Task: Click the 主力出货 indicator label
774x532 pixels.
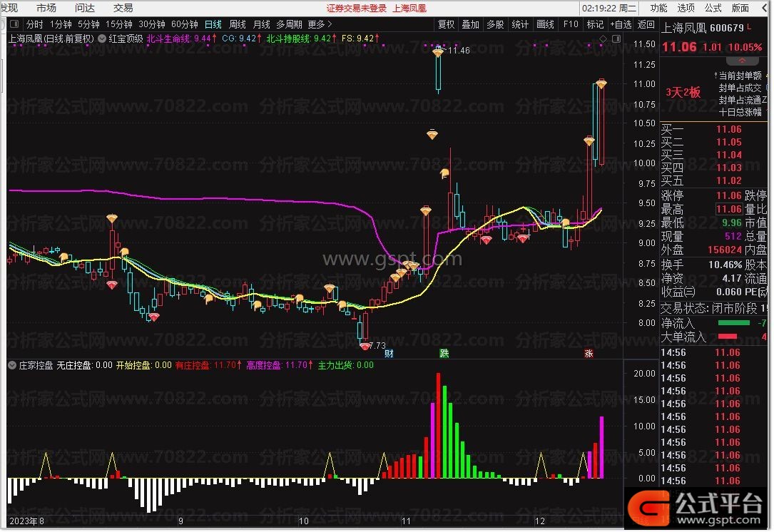Action: click(345, 366)
